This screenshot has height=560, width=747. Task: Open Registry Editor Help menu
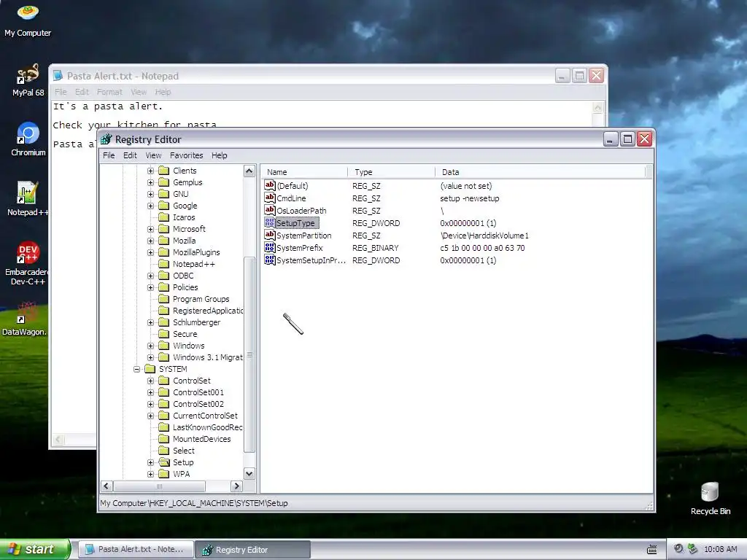[x=219, y=155]
